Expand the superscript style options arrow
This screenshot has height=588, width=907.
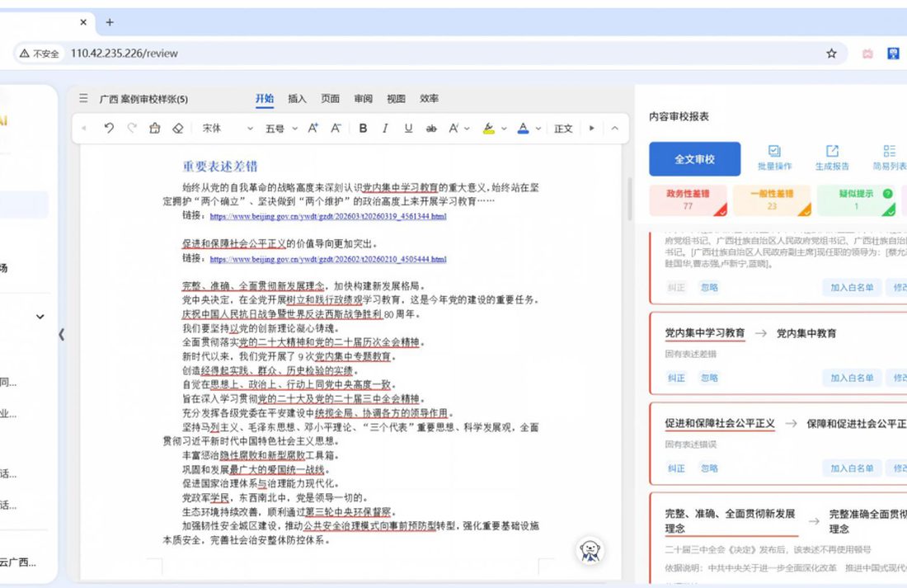click(x=468, y=129)
